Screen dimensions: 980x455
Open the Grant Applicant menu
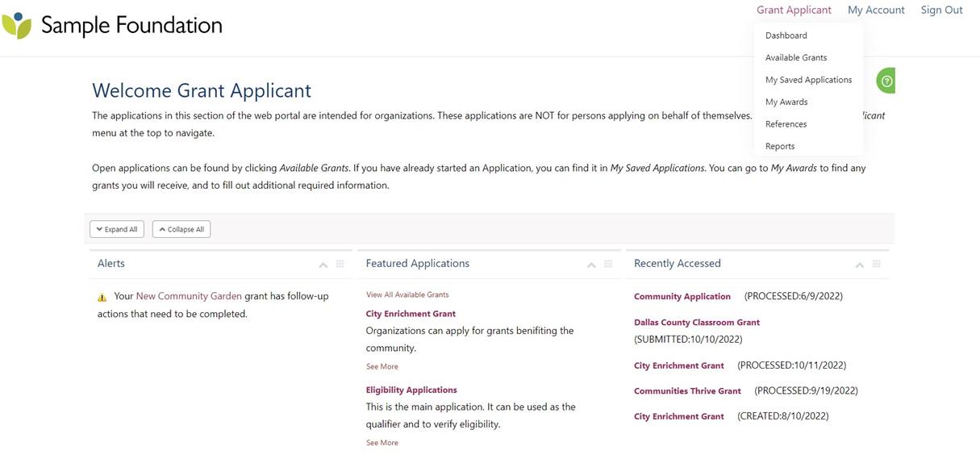point(794,10)
